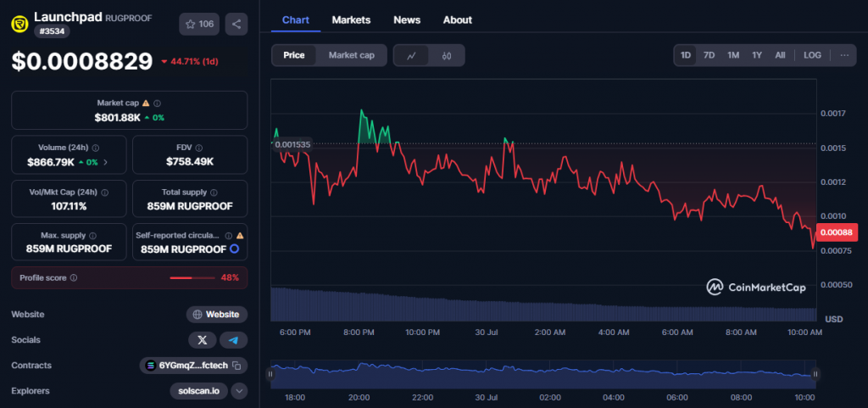Expand Volume (24h) details arrow
The width and height of the screenshot is (868, 408).
pyautogui.click(x=106, y=163)
